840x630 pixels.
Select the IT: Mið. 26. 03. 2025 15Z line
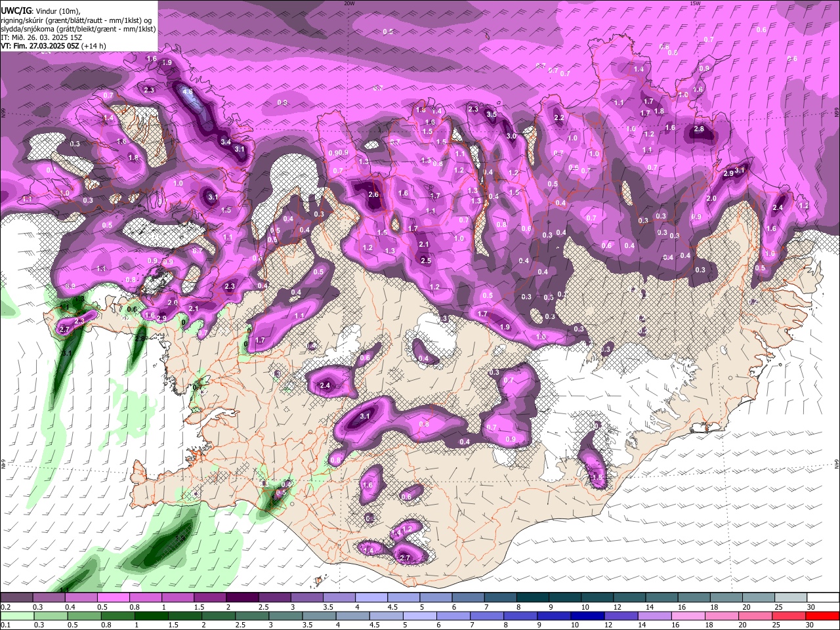coord(41,37)
